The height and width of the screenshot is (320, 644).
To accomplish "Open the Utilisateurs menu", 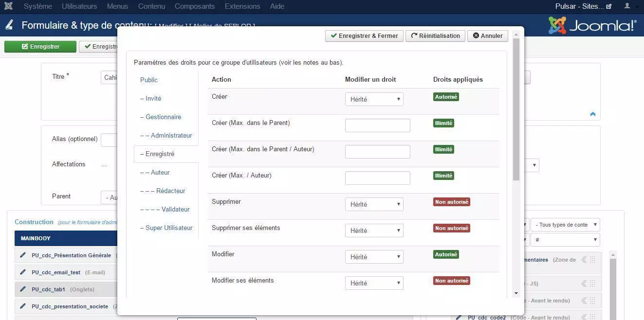I will [x=79, y=6].
